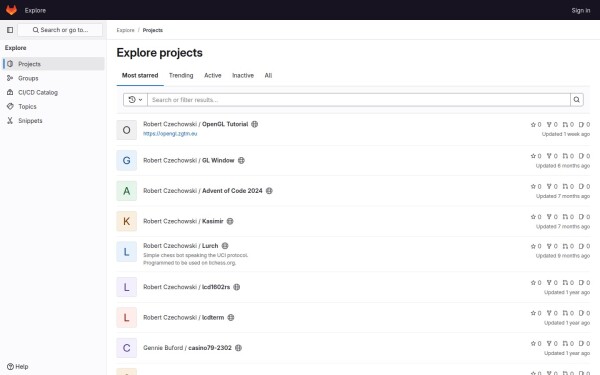Click the Search or filter results field

[359, 100]
